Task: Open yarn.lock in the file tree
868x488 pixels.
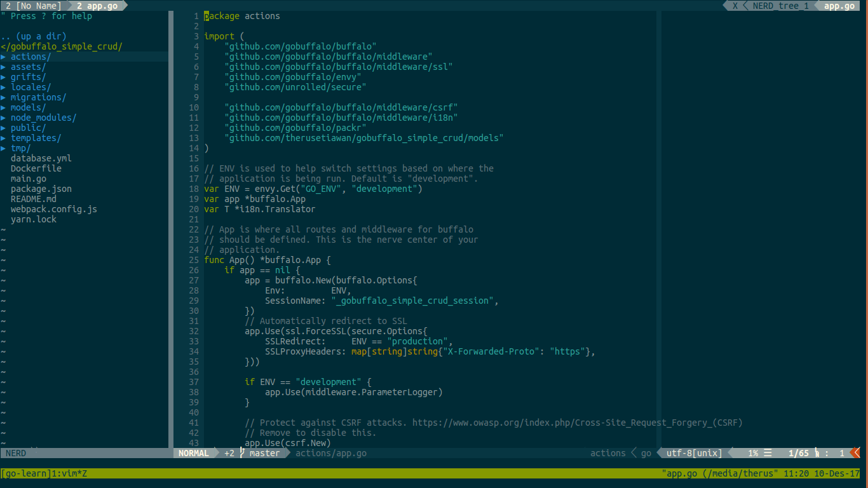Action: tap(34, 219)
